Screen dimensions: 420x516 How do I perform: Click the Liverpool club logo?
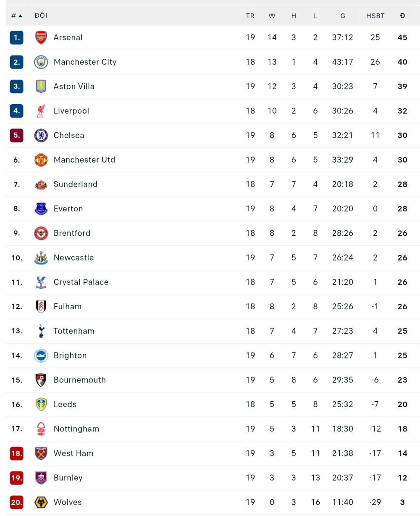pyautogui.click(x=41, y=111)
